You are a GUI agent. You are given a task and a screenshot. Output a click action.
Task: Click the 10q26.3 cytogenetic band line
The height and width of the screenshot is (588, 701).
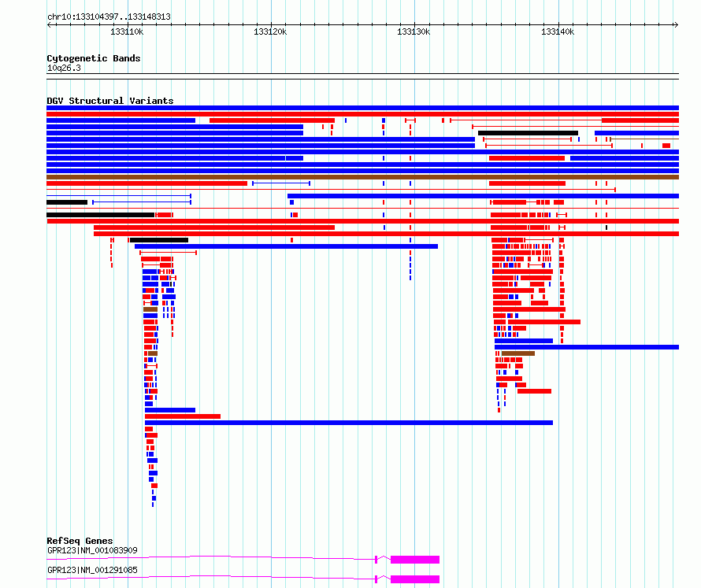[x=362, y=76]
